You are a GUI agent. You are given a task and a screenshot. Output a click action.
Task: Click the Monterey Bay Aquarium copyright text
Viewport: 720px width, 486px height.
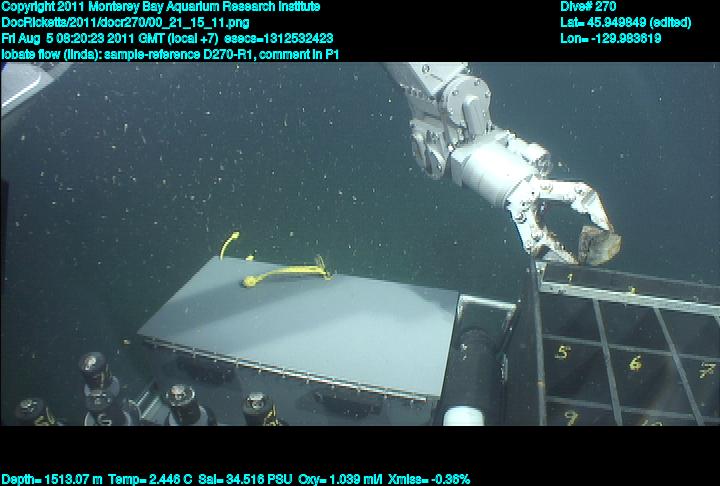click(161, 6)
